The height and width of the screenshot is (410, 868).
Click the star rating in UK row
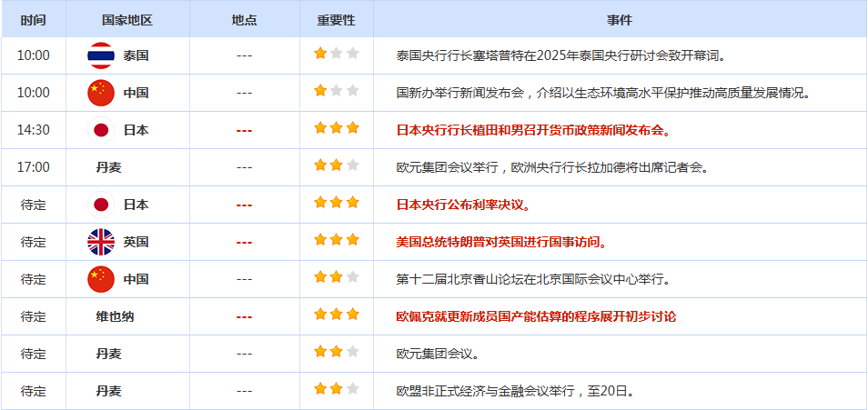click(337, 241)
